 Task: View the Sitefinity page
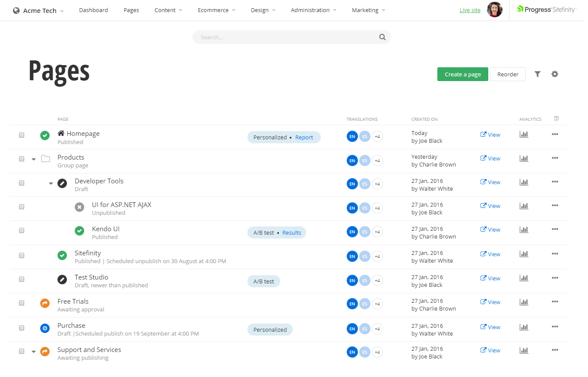(490, 254)
